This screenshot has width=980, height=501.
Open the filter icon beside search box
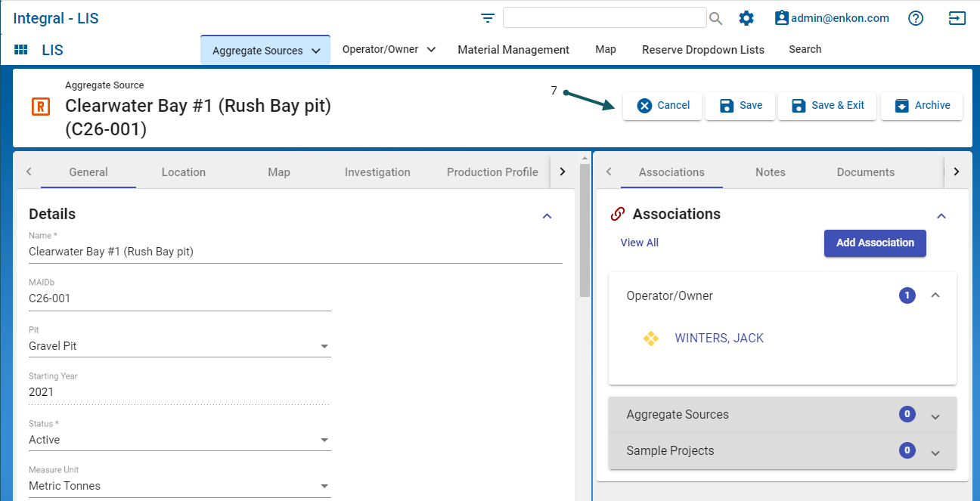click(x=488, y=18)
